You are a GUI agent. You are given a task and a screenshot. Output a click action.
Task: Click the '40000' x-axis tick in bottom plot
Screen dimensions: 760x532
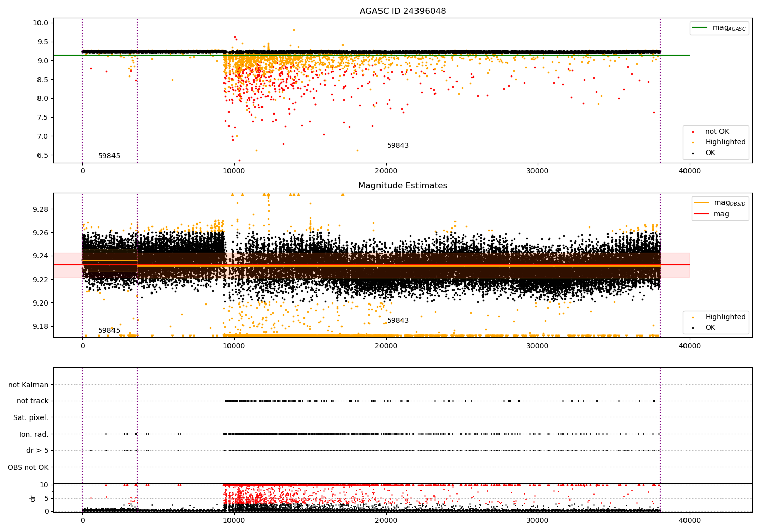(x=690, y=520)
